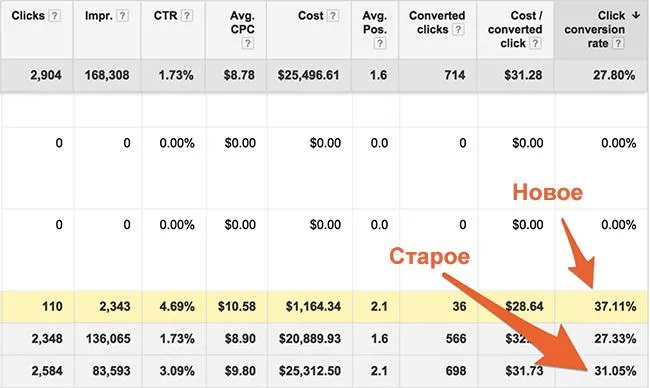This screenshot has width=650, height=388.
Task: Select the cost value $1,164.34
Action: tap(313, 306)
